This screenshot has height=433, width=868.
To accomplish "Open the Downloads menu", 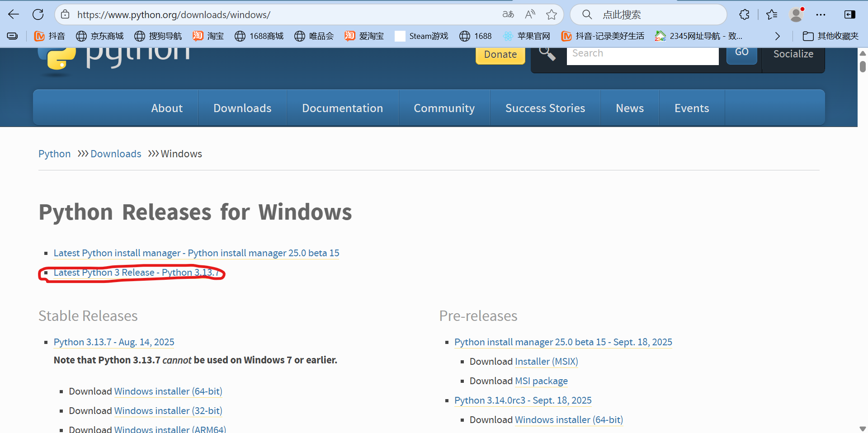I will 242,108.
